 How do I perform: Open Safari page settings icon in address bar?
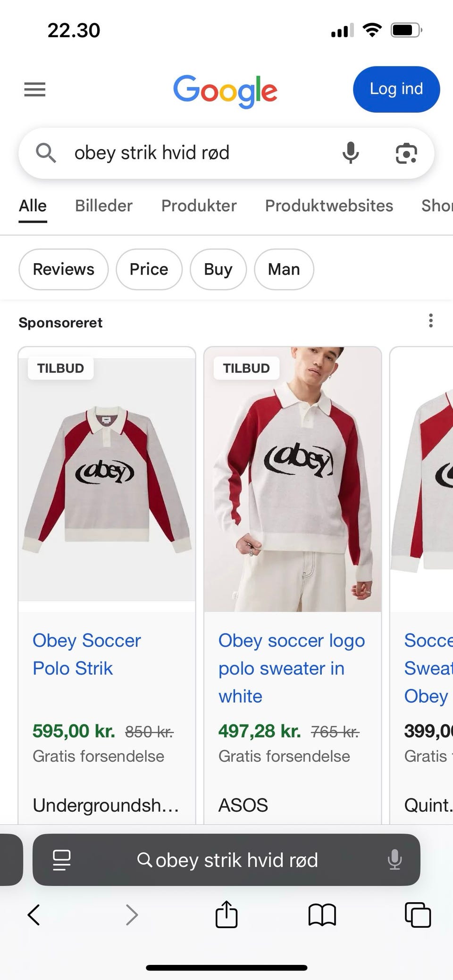[61, 860]
